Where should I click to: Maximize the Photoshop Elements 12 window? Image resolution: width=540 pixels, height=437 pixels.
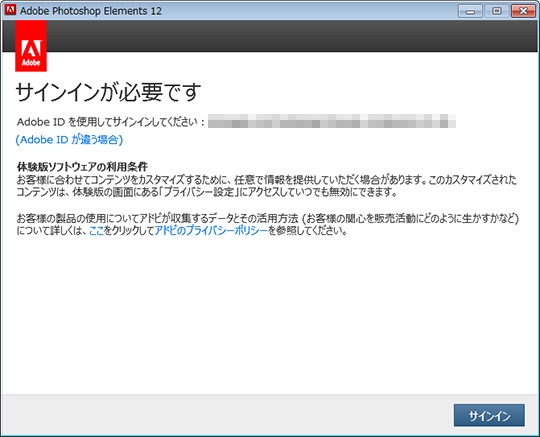coord(496,11)
